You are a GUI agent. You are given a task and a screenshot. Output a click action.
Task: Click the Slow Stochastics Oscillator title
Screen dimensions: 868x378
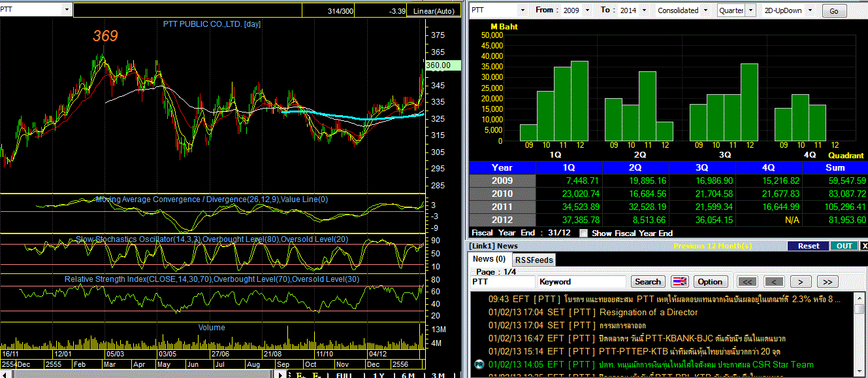[x=212, y=239]
